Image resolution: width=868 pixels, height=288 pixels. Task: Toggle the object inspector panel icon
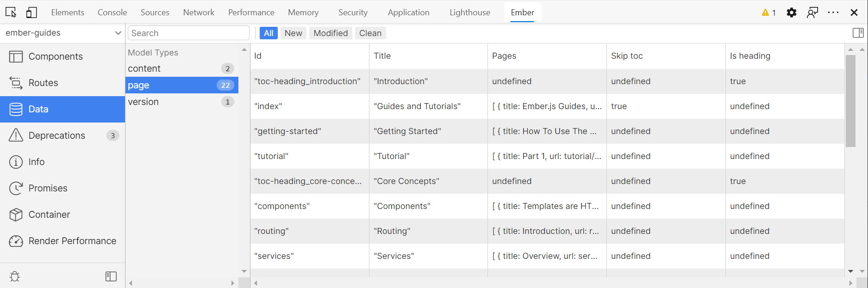coord(858,33)
